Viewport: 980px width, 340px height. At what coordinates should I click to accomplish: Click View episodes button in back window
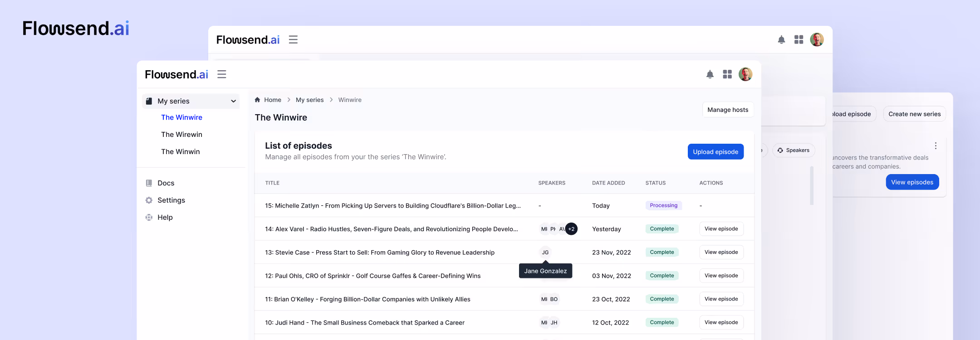coord(912,182)
